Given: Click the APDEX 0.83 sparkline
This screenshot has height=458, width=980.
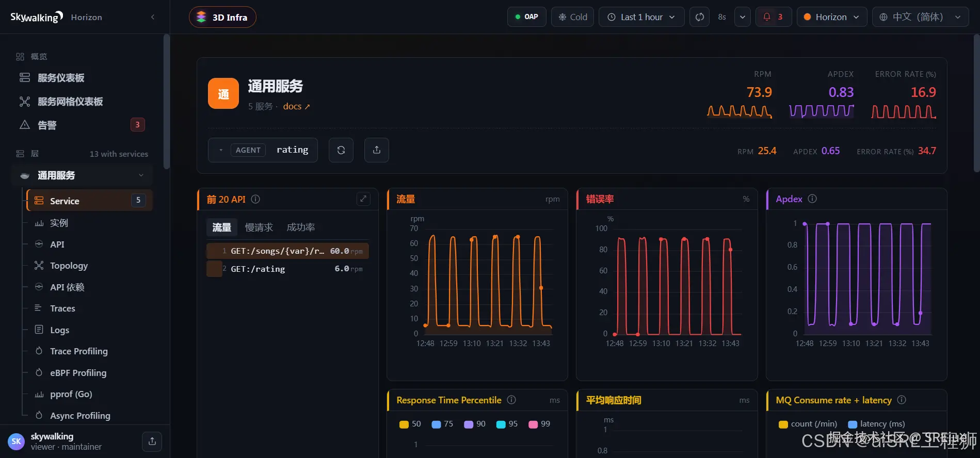Looking at the screenshot, I should (x=822, y=111).
